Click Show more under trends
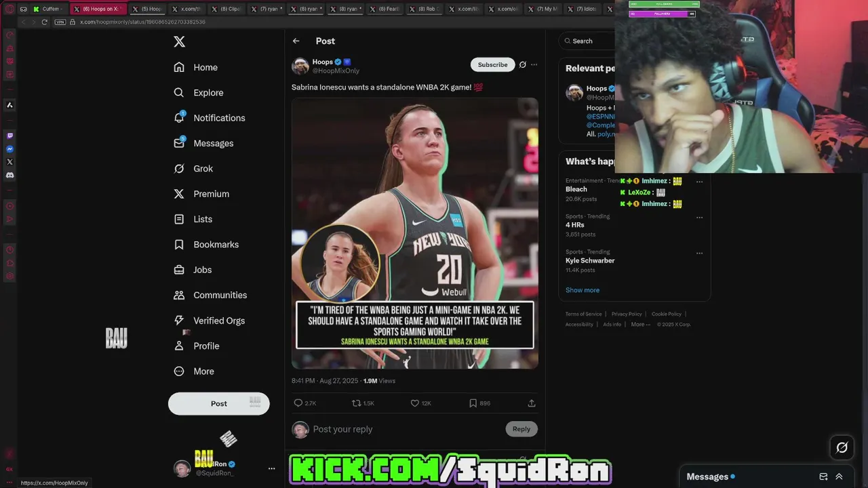The image size is (868, 488). tap(583, 290)
